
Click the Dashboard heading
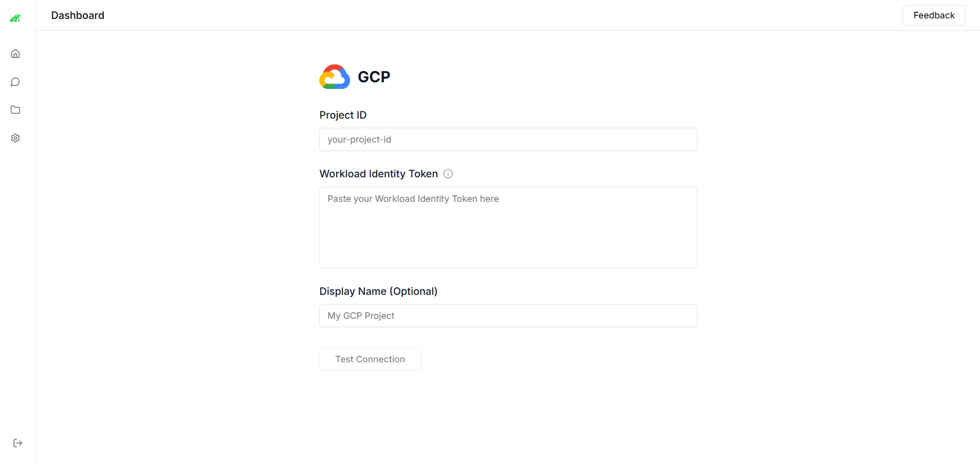click(x=77, y=15)
